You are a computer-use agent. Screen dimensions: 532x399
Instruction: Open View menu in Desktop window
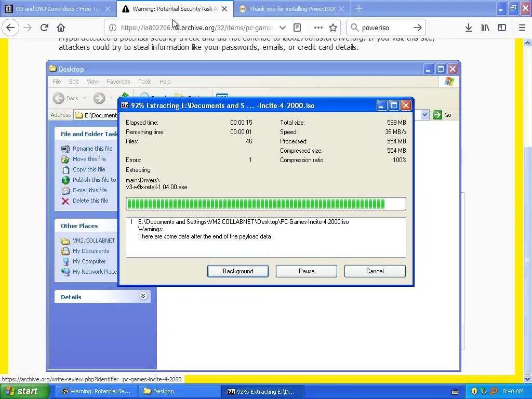pos(92,82)
